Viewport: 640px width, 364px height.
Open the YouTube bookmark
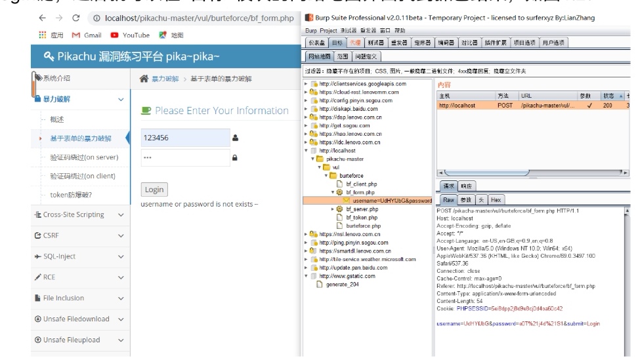pyautogui.click(x=130, y=35)
